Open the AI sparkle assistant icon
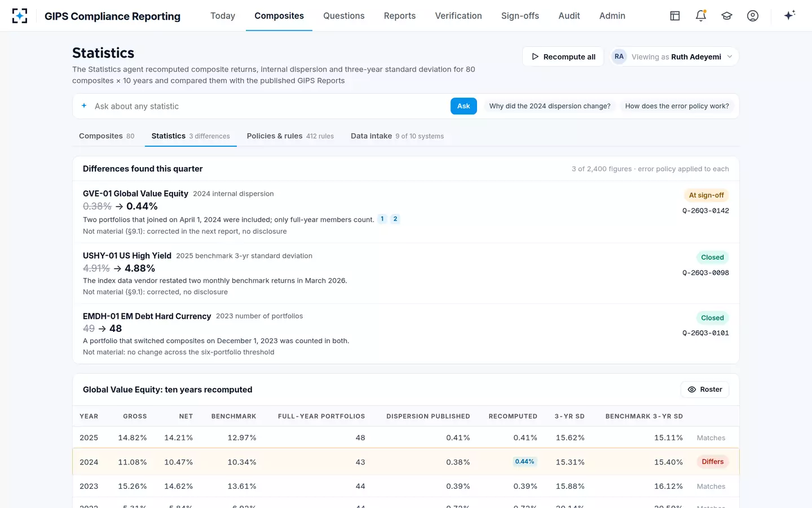The width and height of the screenshot is (812, 508). click(789, 15)
